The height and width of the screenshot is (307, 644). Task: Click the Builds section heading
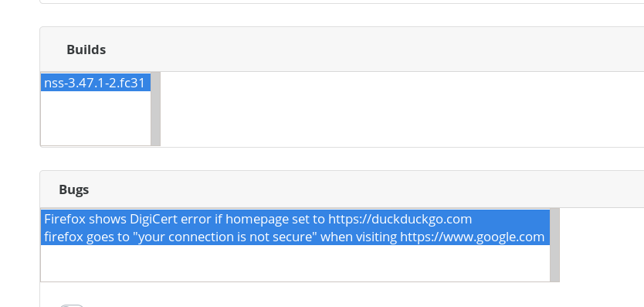click(86, 49)
